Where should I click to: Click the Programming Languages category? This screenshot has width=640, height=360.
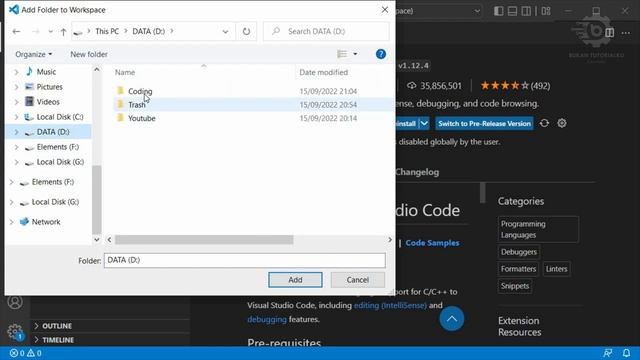coord(538,229)
